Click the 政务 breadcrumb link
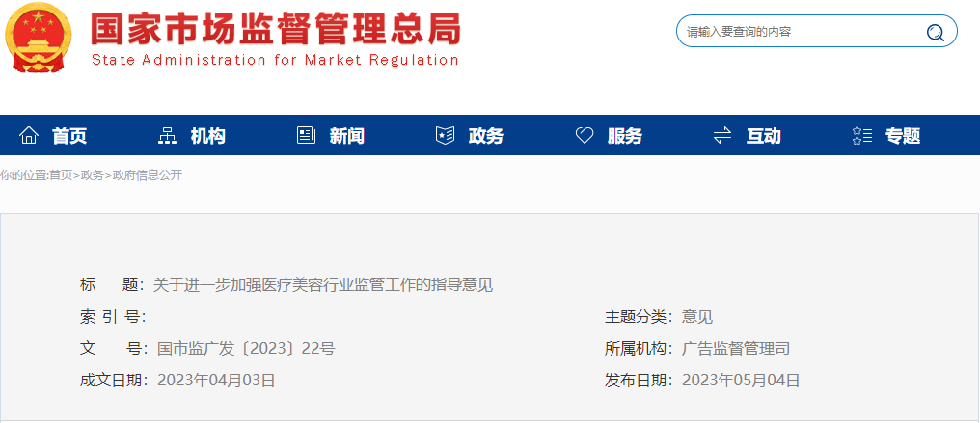This screenshot has height=423, width=980. coord(93,175)
